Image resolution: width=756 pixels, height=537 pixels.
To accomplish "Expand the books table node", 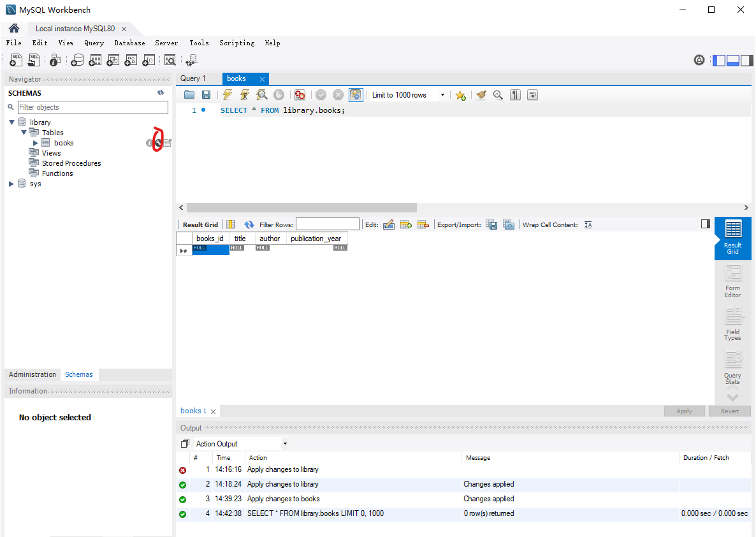I will pos(35,143).
